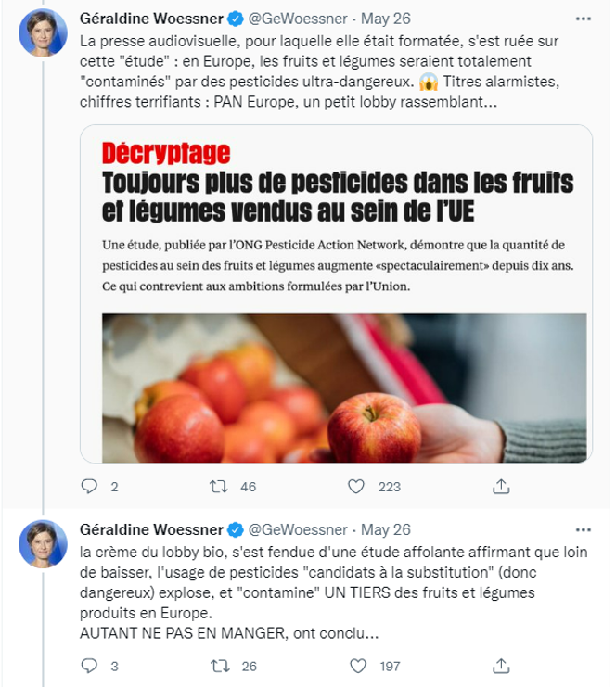616x687 pixels.
Task: Open the Décryptage article image card
Action: [x=336, y=294]
